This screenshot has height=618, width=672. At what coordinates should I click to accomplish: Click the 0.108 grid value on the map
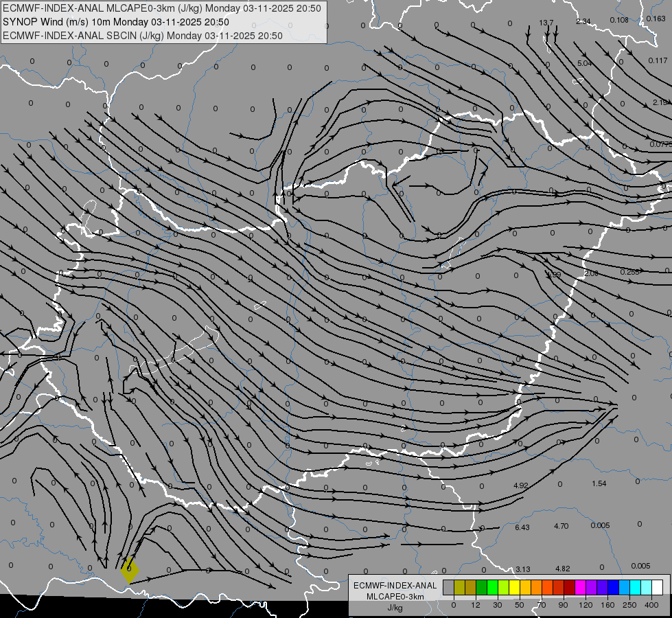(619, 20)
